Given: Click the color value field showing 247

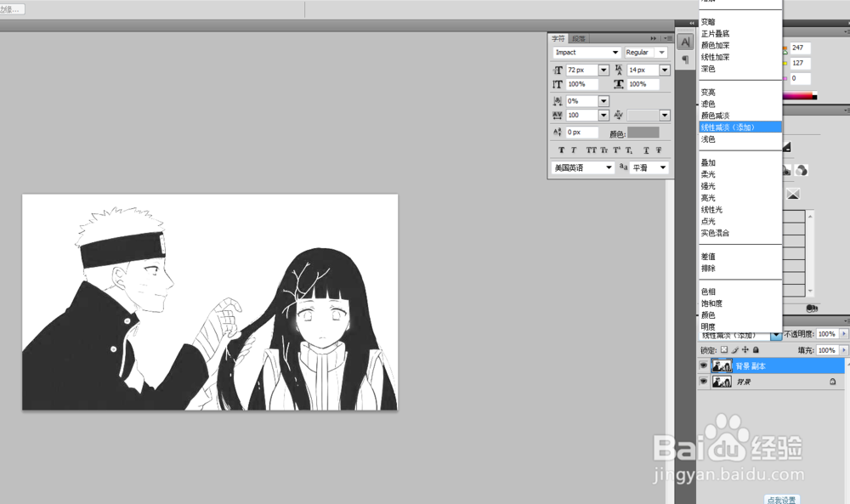Looking at the screenshot, I should [800, 48].
